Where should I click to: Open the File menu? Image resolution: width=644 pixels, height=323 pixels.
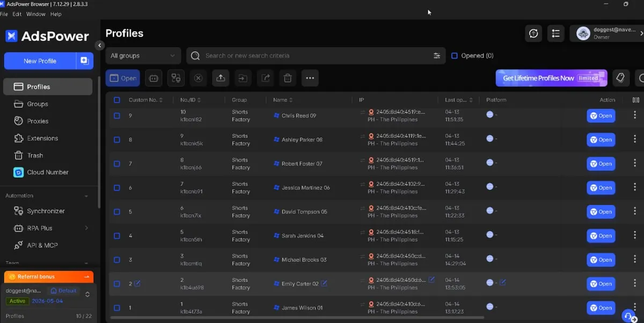coord(4,14)
